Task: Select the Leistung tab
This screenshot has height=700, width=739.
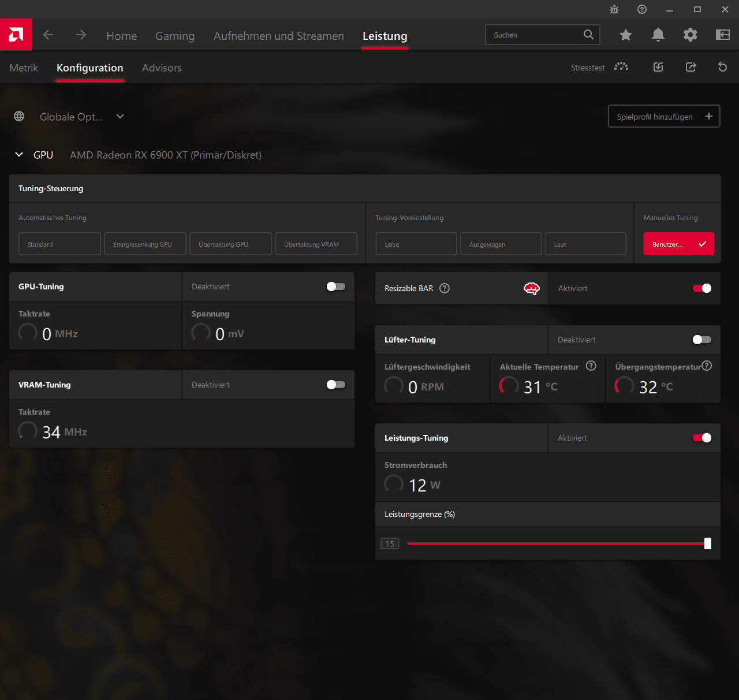Action: pyautogui.click(x=385, y=36)
